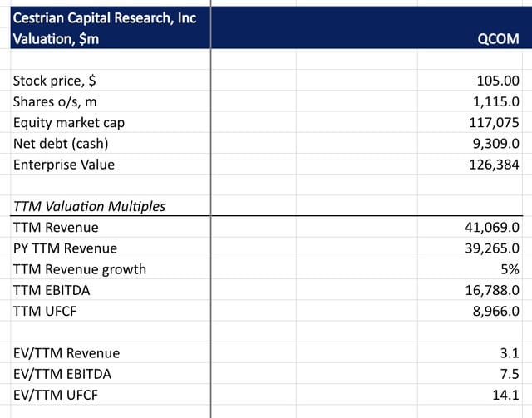
Task: Select the 'Shares o/s, m' label
Action: click(55, 101)
